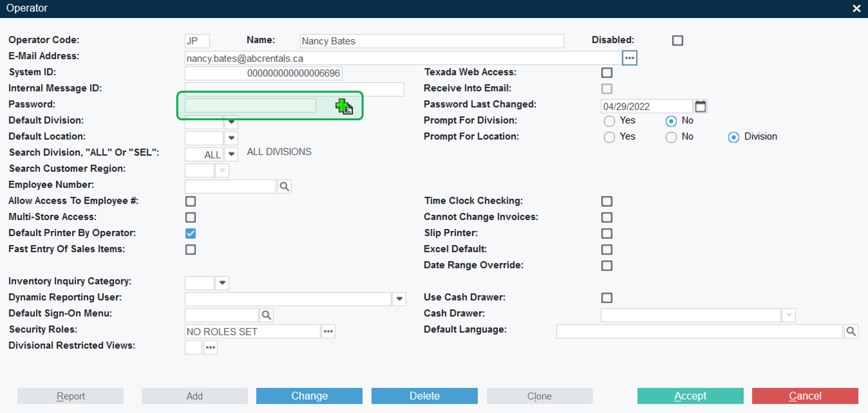Click the E-Mail Address field
The image size is (868, 413).
click(403, 58)
